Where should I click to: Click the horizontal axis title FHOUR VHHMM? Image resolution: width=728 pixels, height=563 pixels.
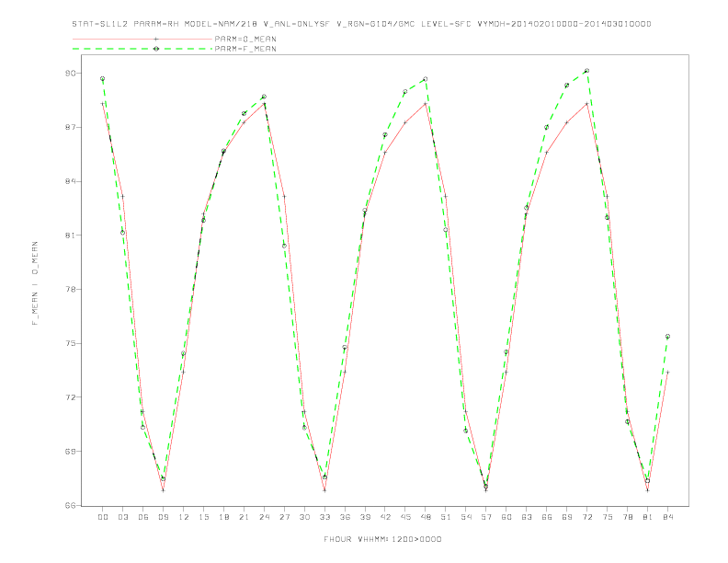[382, 539]
